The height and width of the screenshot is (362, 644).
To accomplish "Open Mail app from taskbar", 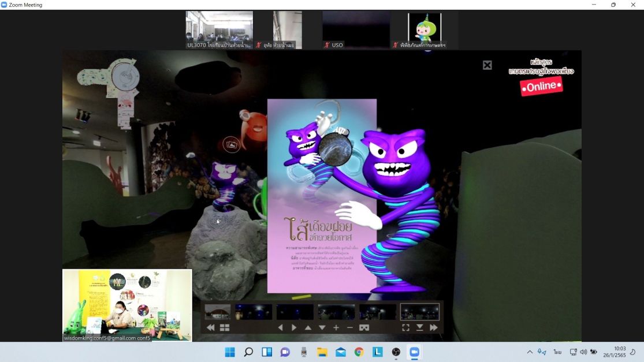I will (x=340, y=352).
